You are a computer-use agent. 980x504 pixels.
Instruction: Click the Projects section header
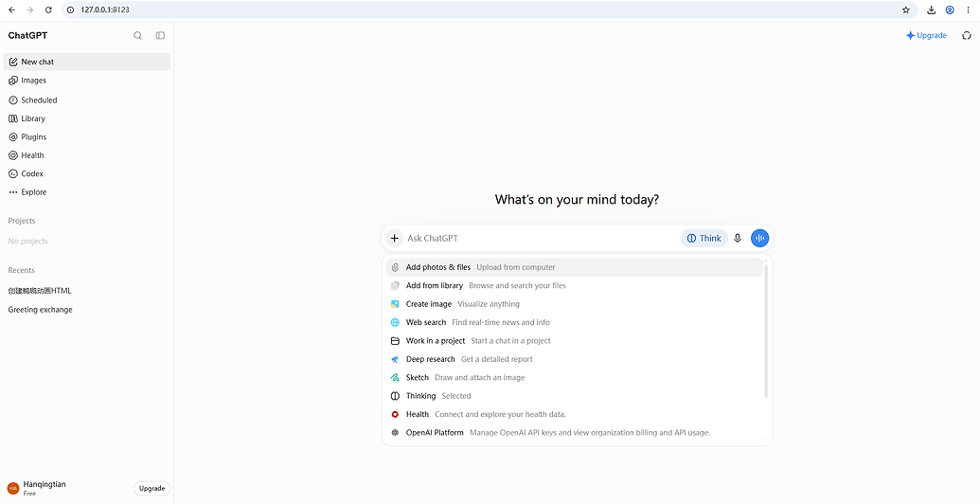pyautogui.click(x=21, y=221)
